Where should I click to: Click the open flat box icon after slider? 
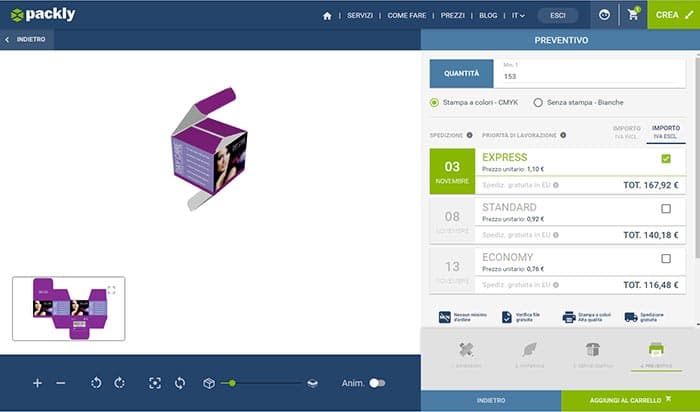click(312, 383)
